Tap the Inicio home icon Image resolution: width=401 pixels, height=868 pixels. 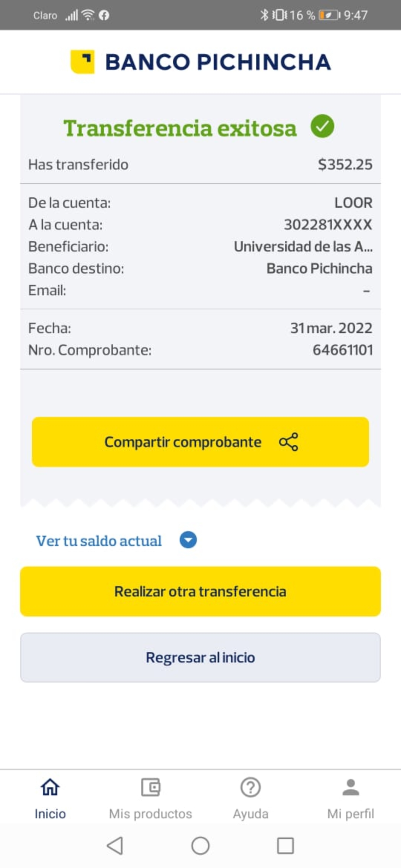point(50,787)
